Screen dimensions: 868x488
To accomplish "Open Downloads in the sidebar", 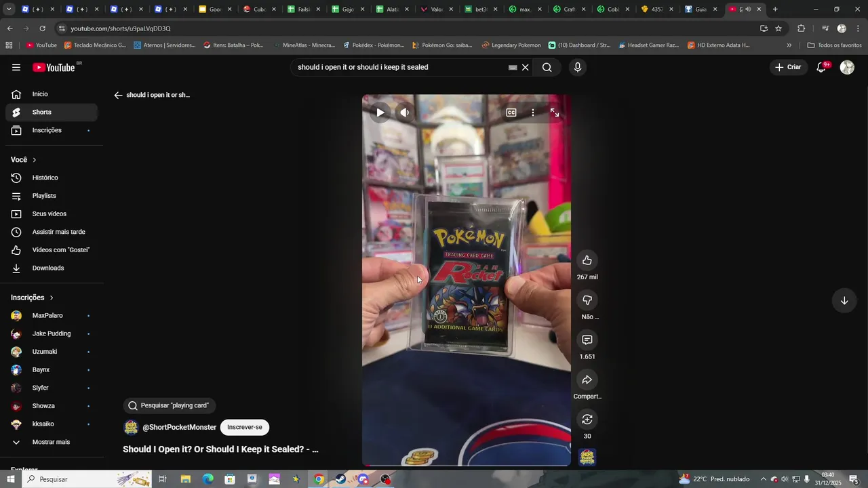I will [x=52, y=268].
